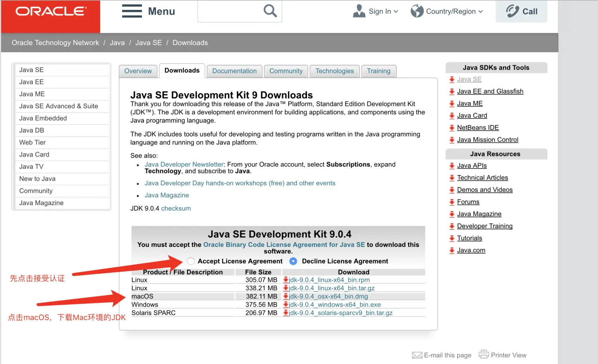The image size is (598, 364).
Task: Open the Documentation tab
Action: pyautogui.click(x=234, y=71)
